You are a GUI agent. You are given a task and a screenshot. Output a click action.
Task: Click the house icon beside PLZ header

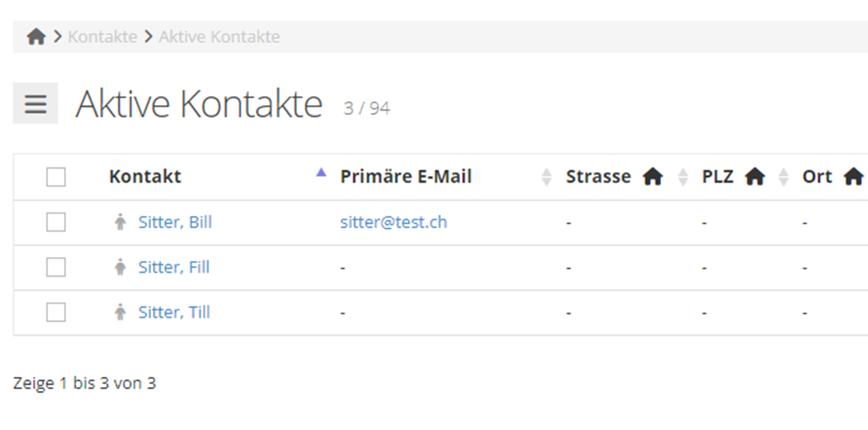[754, 177]
